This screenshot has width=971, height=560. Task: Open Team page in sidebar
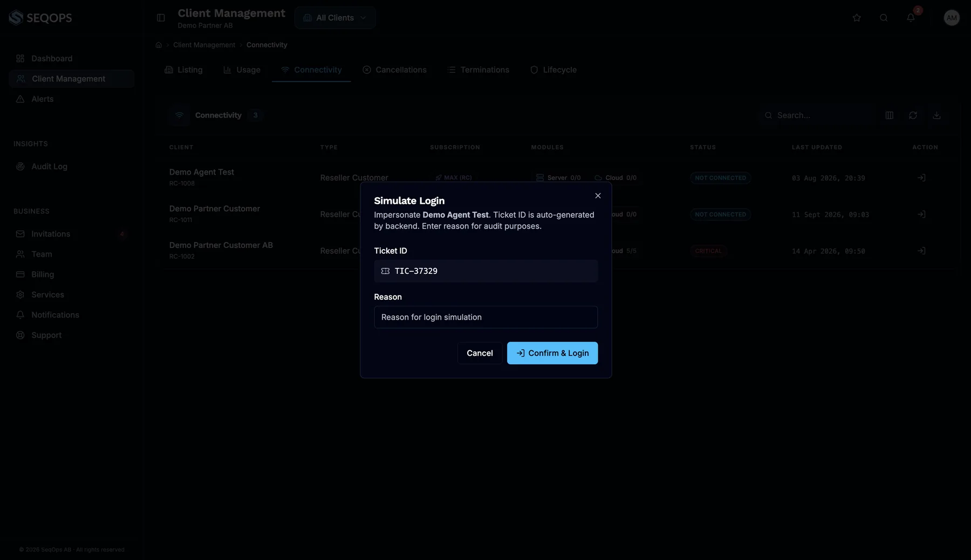pos(71,254)
